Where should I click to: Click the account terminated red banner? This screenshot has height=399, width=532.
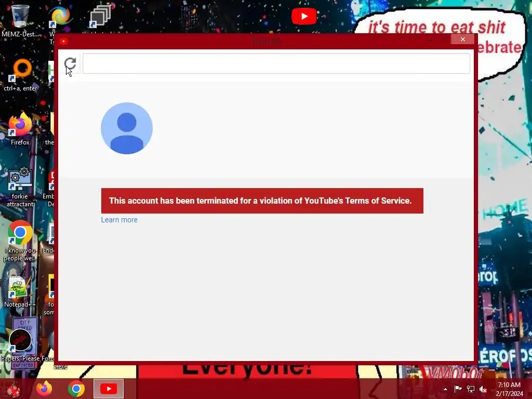(262, 201)
